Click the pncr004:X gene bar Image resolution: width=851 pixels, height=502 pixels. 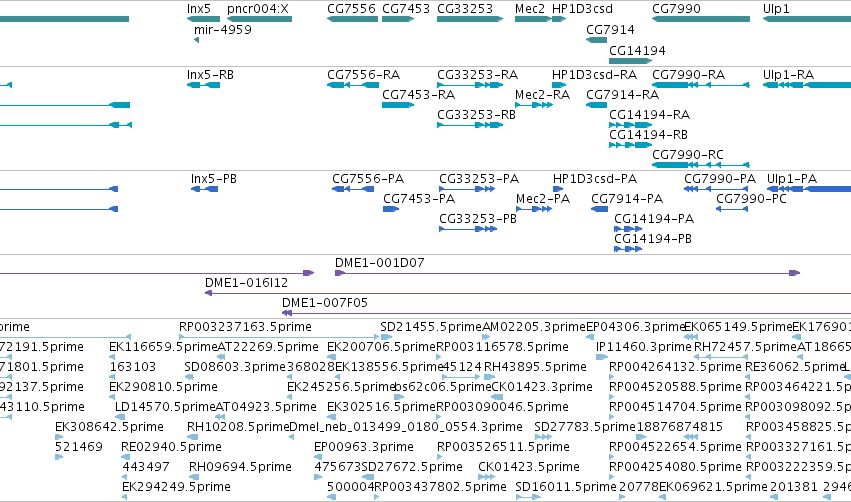coord(259,19)
